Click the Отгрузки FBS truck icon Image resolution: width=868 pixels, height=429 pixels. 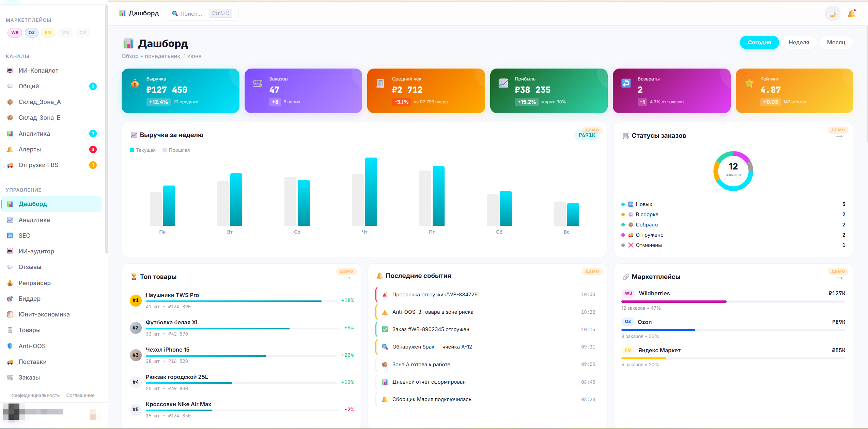[x=10, y=165]
